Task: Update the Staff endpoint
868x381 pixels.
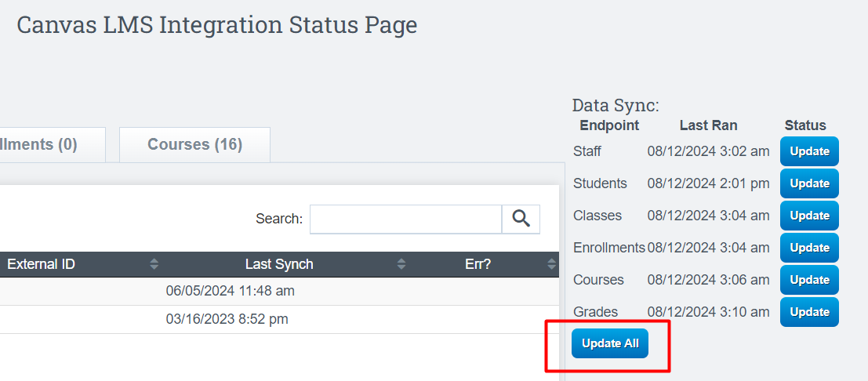Action: point(809,151)
